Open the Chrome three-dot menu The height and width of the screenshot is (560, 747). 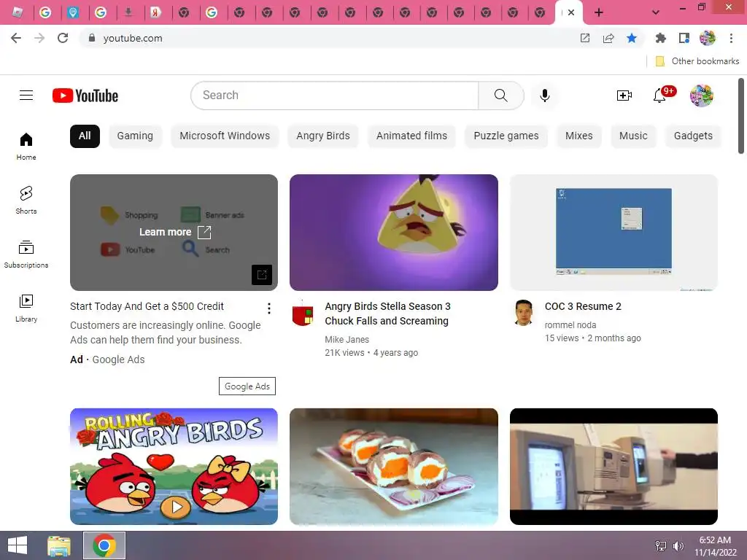click(731, 38)
